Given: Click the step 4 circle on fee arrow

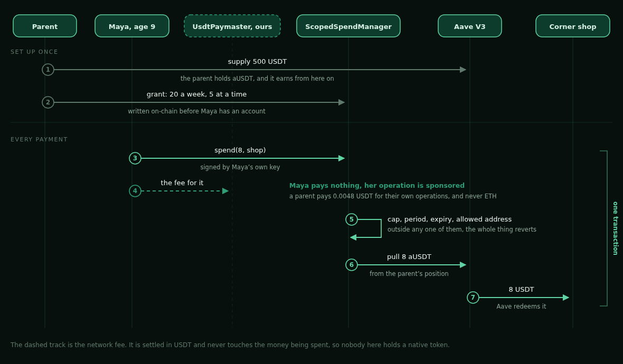Looking at the screenshot, I should 135,191.
